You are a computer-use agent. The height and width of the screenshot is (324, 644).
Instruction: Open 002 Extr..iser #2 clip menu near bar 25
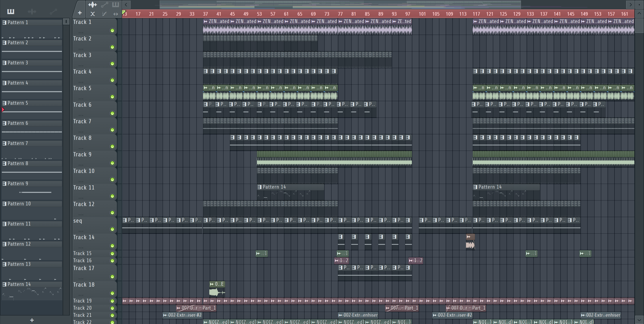click(x=165, y=315)
